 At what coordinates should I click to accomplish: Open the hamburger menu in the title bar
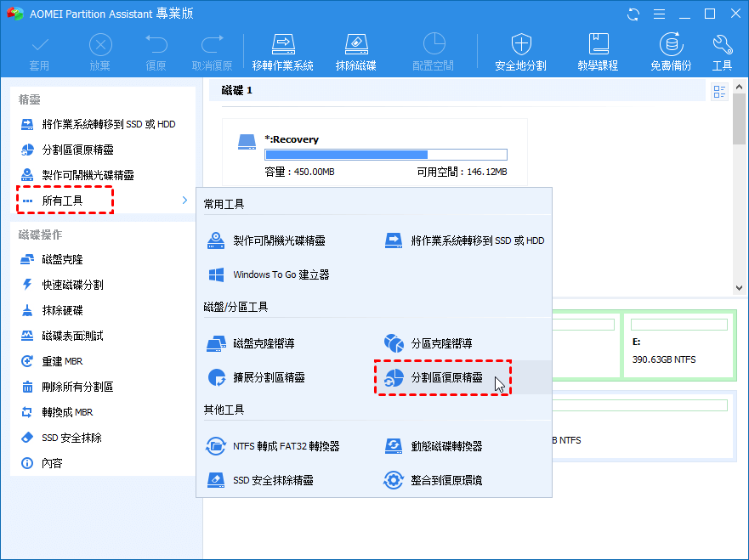(659, 14)
